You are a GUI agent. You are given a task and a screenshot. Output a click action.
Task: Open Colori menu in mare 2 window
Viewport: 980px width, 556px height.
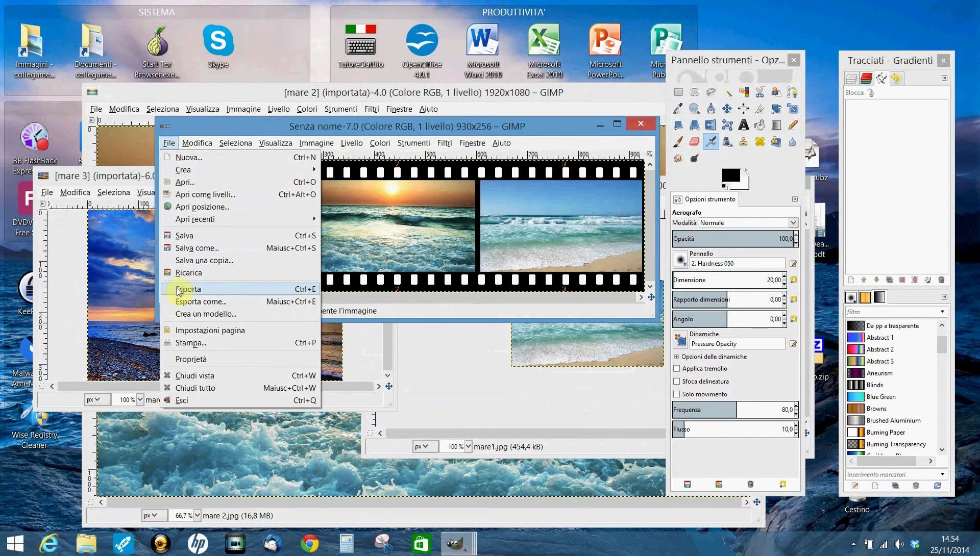[307, 109]
